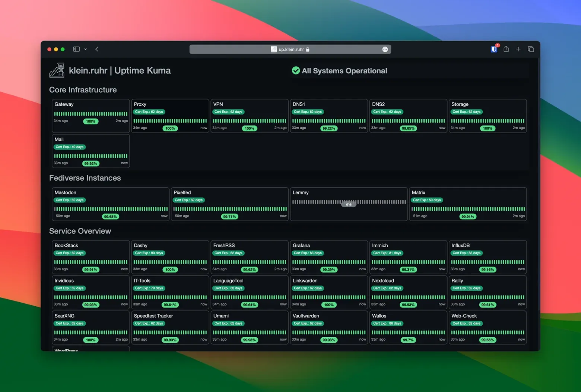Viewport: 581px width, 392px height.
Task: Click the address bar showing up.klein.ruhr
Action: [x=290, y=49]
